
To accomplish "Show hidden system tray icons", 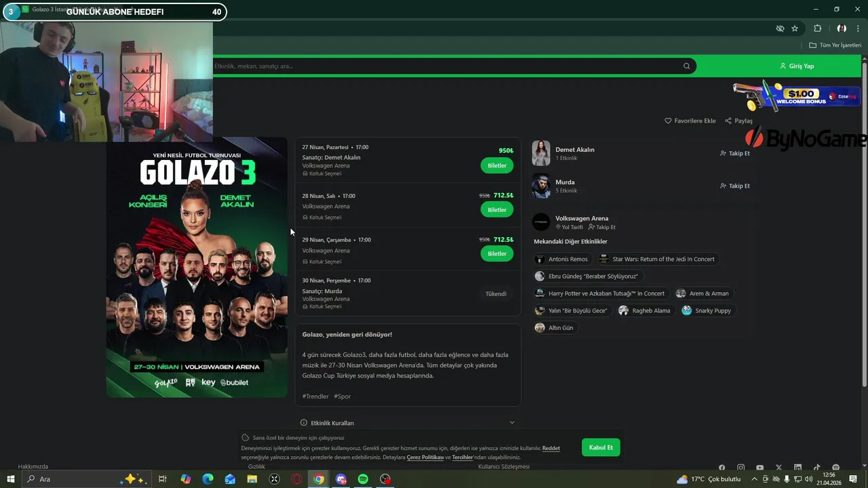I will click(754, 479).
